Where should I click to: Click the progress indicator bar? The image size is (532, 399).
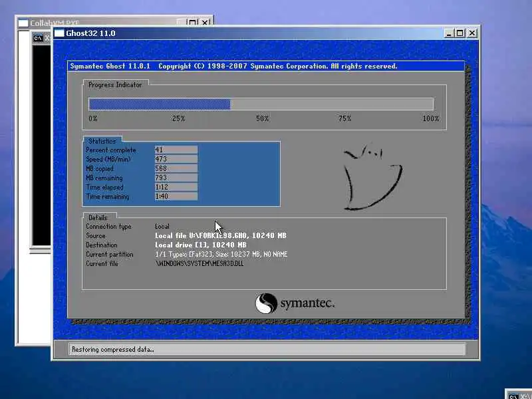[261, 104]
